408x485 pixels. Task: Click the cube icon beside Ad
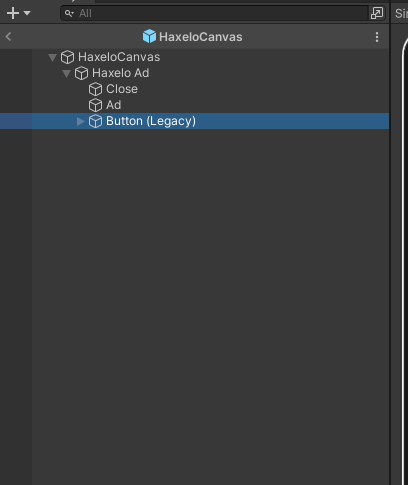click(95, 105)
